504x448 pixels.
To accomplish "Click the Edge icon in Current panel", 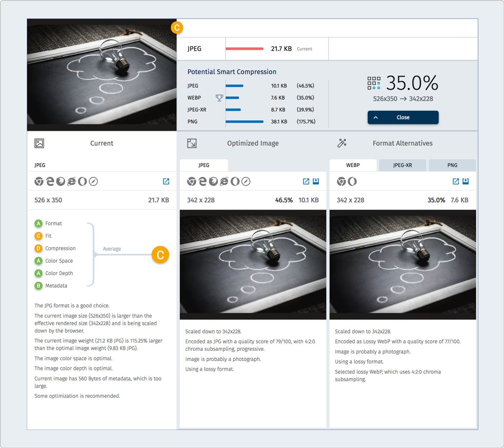I will pos(50,181).
